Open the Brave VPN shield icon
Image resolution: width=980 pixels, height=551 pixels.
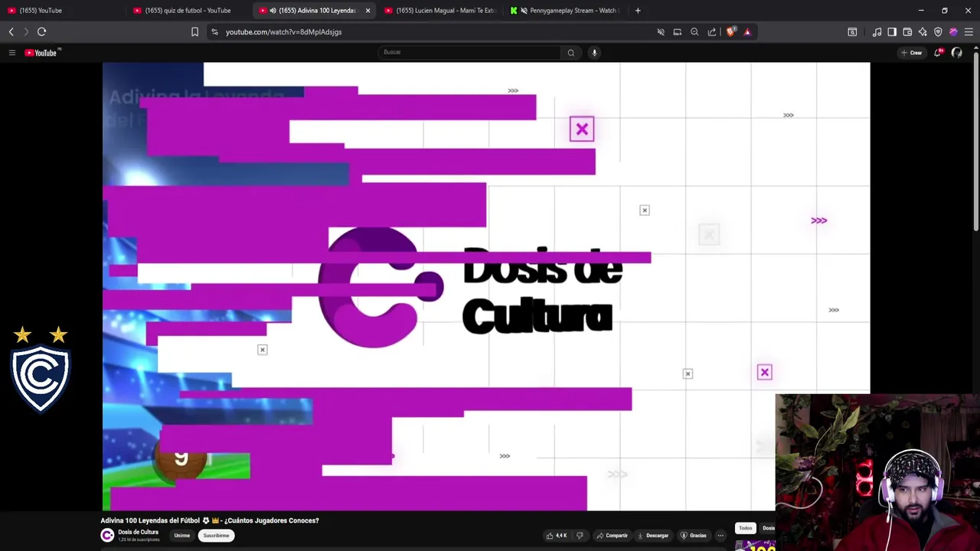(x=938, y=31)
